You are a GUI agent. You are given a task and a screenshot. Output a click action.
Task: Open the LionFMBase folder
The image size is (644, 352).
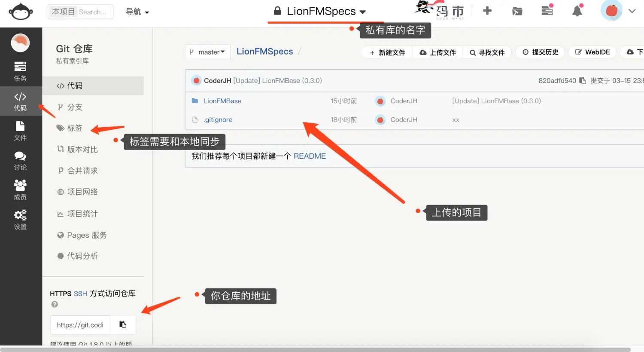coord(222,101)
